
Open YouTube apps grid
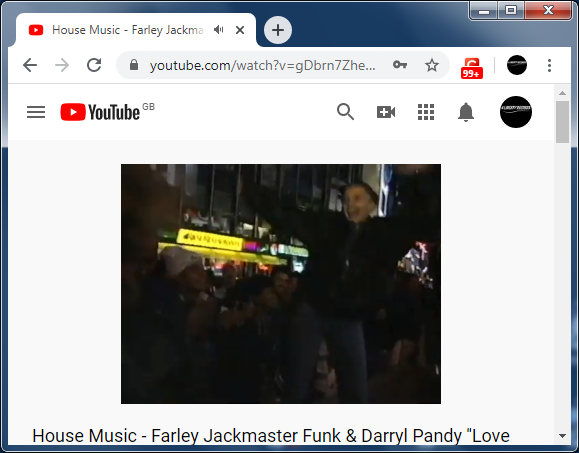coord(426,112)
